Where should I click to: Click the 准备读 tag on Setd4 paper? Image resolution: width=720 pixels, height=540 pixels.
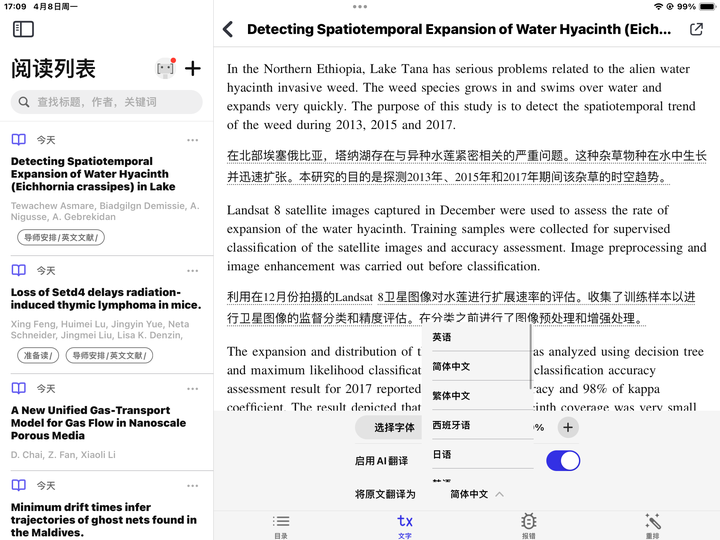pyautogui.click(x=38, y=355)
